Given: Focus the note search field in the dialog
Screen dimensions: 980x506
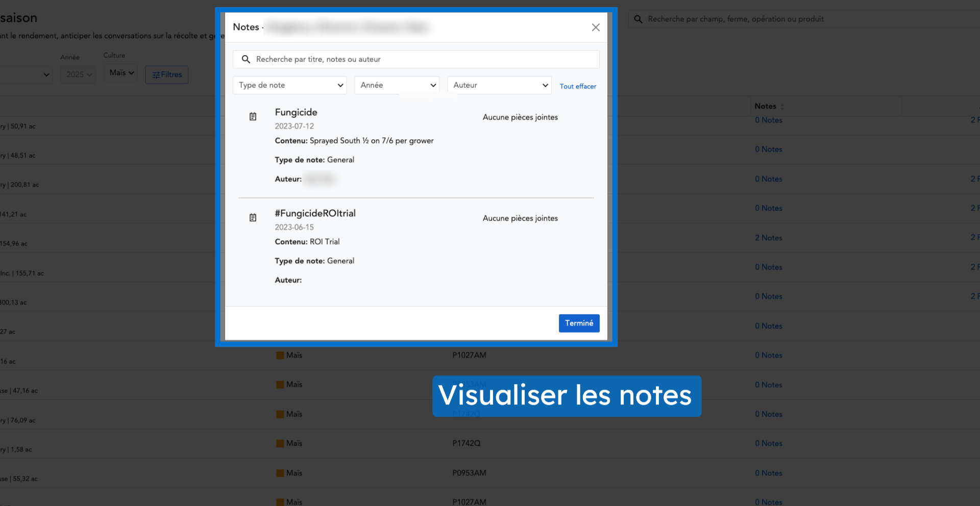Looking at the screenshot, I should coord(416,59).
